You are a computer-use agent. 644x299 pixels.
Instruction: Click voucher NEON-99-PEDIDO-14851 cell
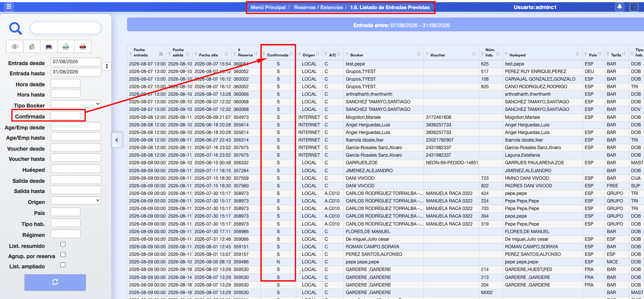point(452,163)
